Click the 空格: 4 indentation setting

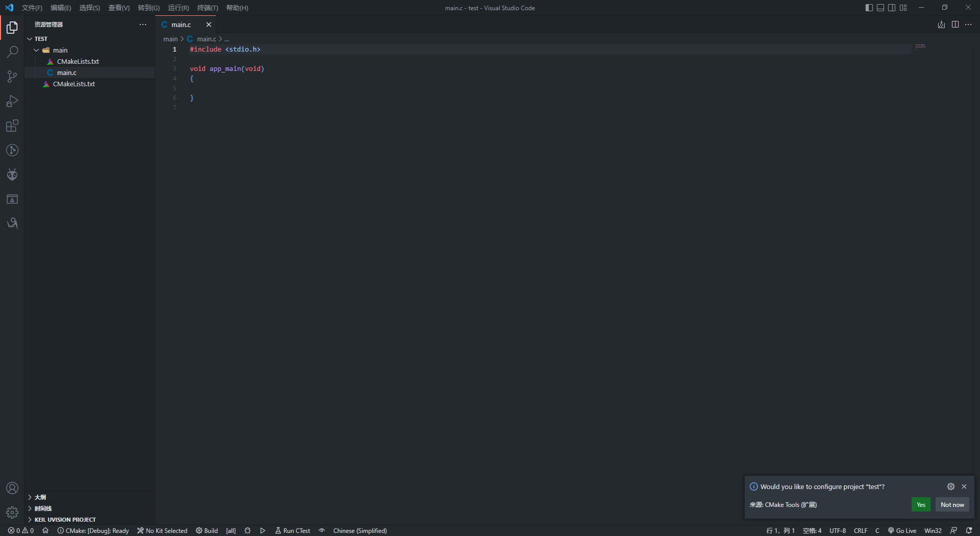pos(812,531)
